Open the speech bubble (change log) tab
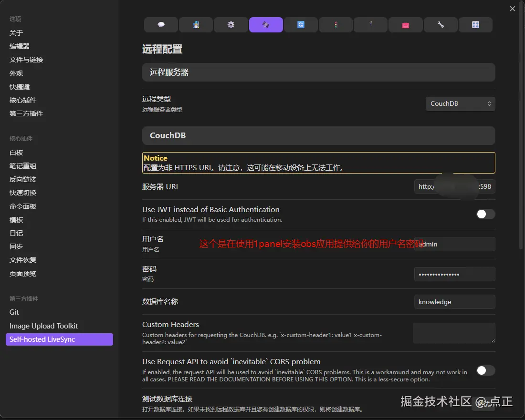Image resolution: width=525 pixels, height=420 pixels. coord(161,25)
